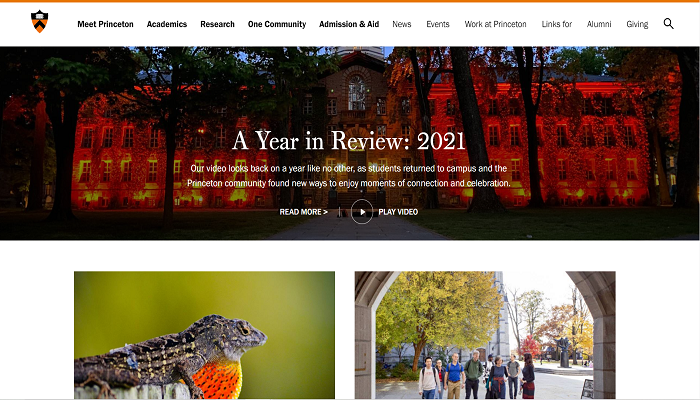Open the Admission & Aid menu
This screenshot has height=400, width=700.
(x=349, y=24)
